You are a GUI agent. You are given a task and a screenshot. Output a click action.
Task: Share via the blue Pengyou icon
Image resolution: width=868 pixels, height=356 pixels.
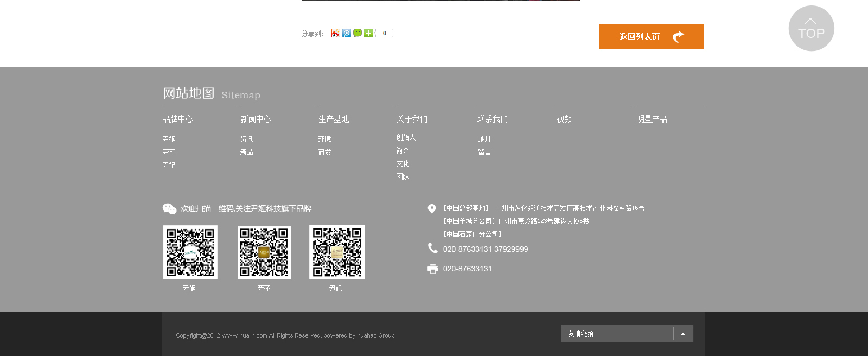click(x=347, y=33)
